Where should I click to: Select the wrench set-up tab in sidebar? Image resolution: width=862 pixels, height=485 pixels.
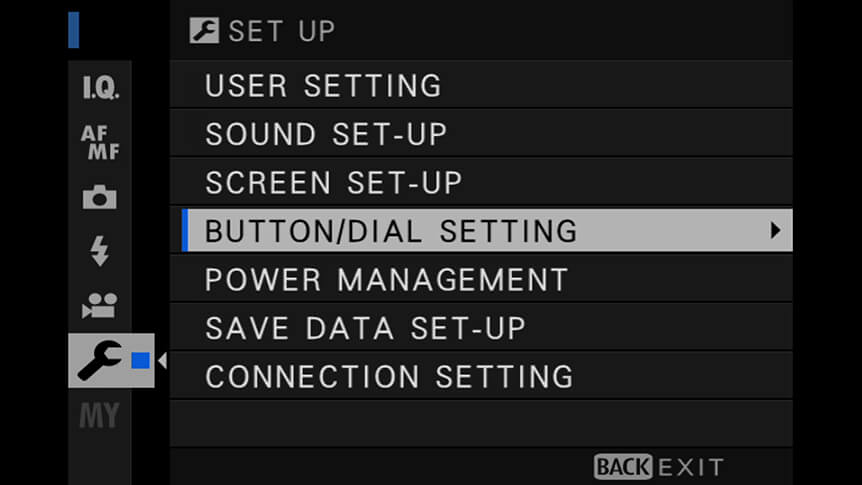point(99,360)
